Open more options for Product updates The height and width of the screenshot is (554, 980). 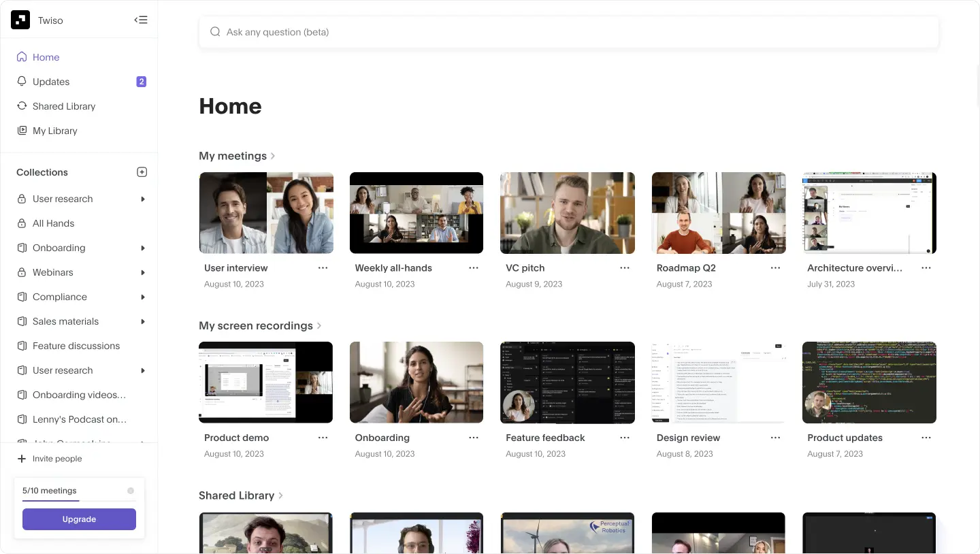pyautogui.click(x=926, y=438)
